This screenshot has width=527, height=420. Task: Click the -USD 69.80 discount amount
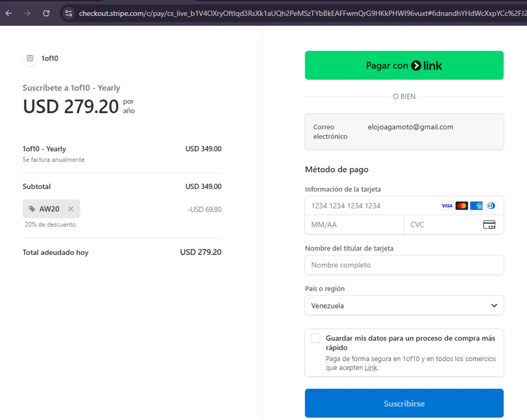tap(204, 209)
